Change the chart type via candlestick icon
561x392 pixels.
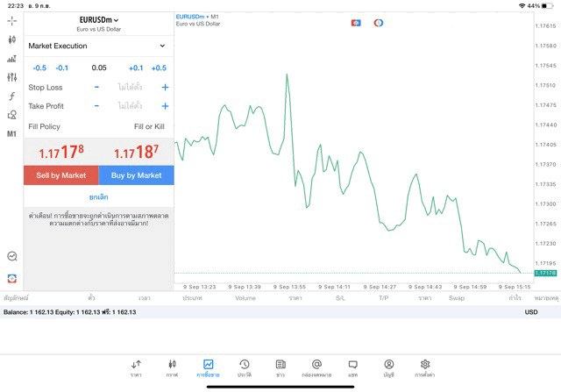coord(11,39)
